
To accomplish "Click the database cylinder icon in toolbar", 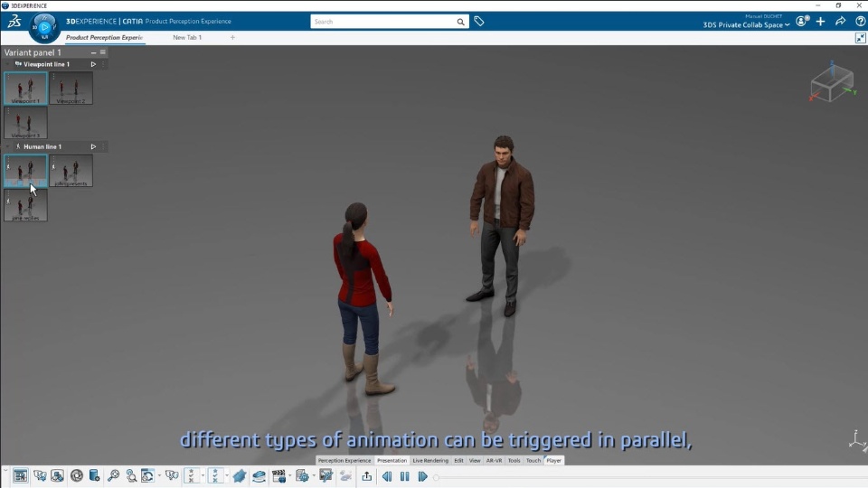I will pyautogui.click(x=95, y=476).
